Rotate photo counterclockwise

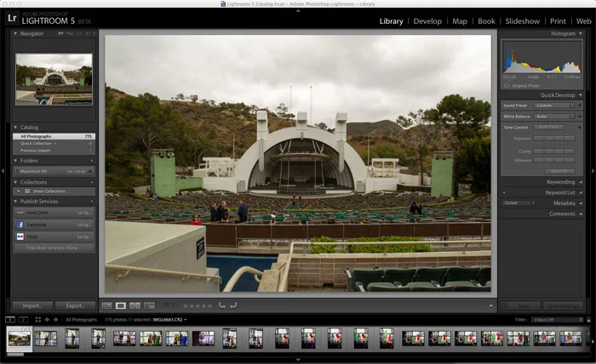pos(222,305)
